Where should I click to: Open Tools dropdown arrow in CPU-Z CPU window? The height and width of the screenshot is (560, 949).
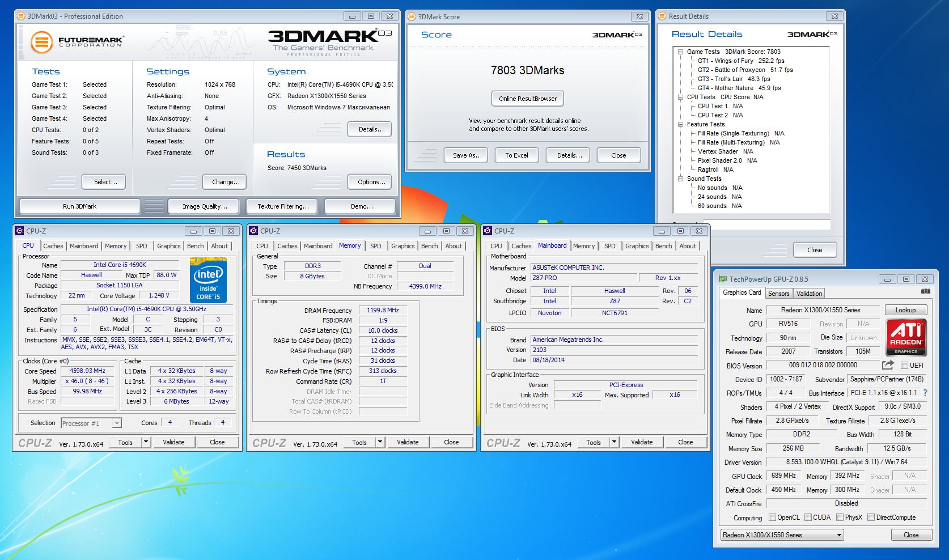146,442
